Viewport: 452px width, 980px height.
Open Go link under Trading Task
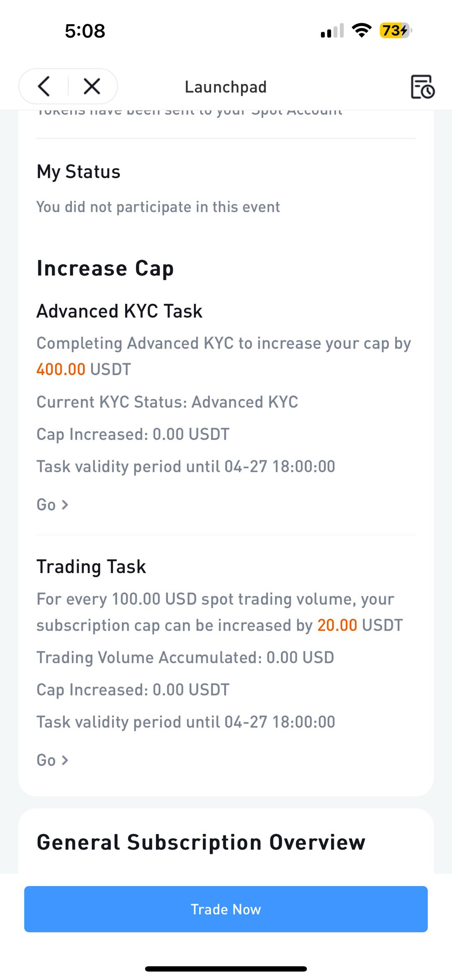(x=52, y=760)
